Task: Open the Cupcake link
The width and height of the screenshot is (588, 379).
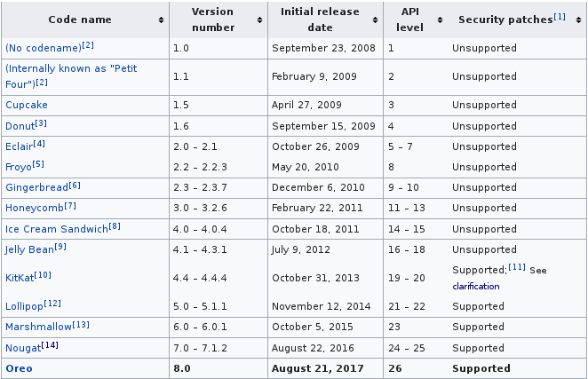Action: coord(27,105)
